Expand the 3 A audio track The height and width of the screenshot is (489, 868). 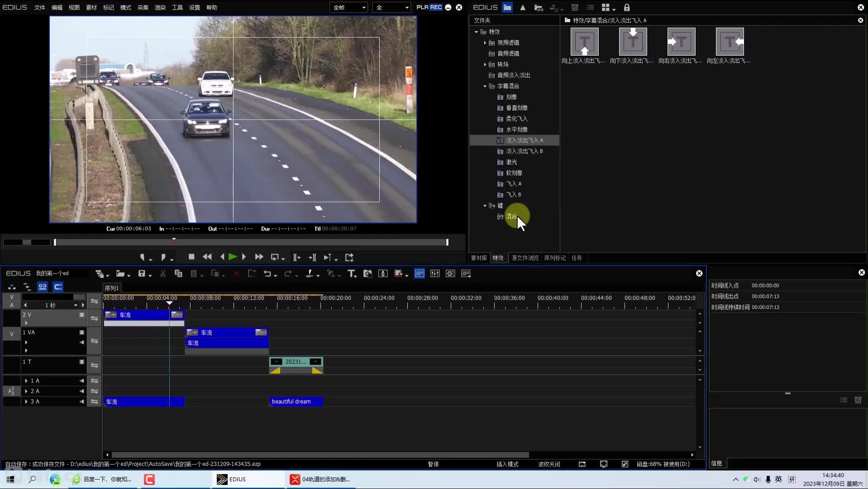point(26,402)
